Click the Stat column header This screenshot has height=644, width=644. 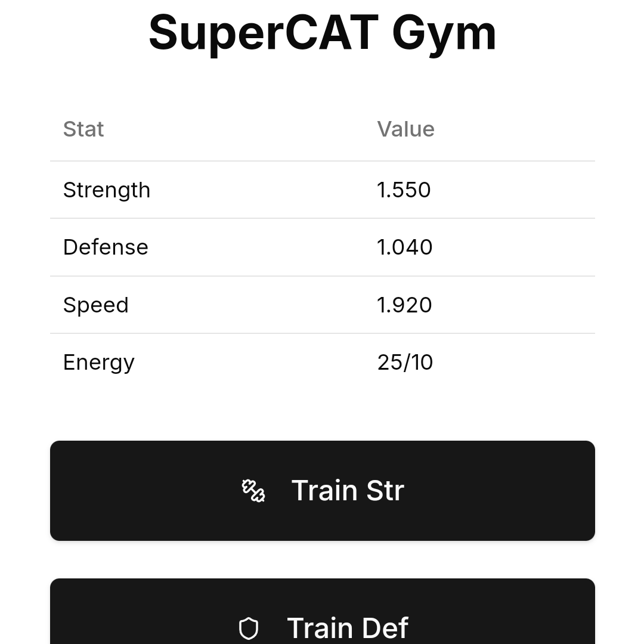83,129
